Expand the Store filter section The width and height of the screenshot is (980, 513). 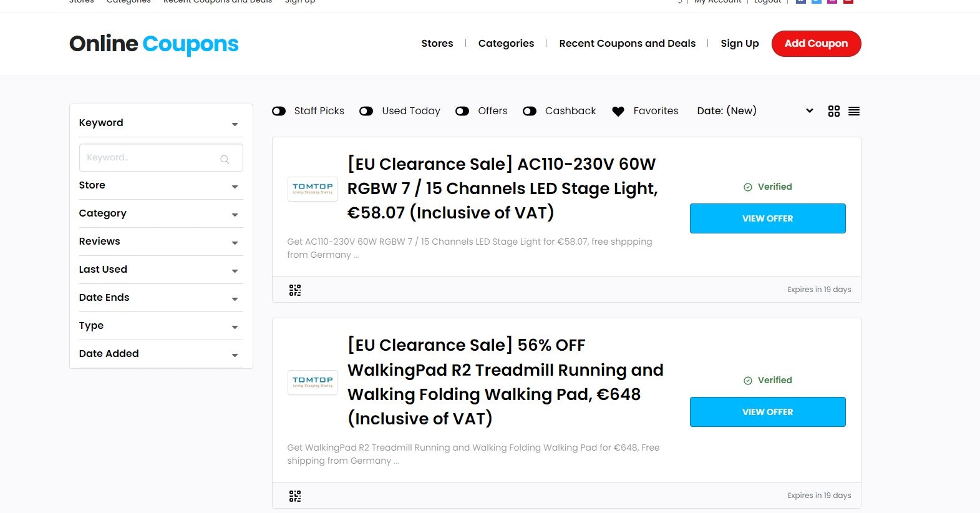pyautogui.click(x=161, y=185)
